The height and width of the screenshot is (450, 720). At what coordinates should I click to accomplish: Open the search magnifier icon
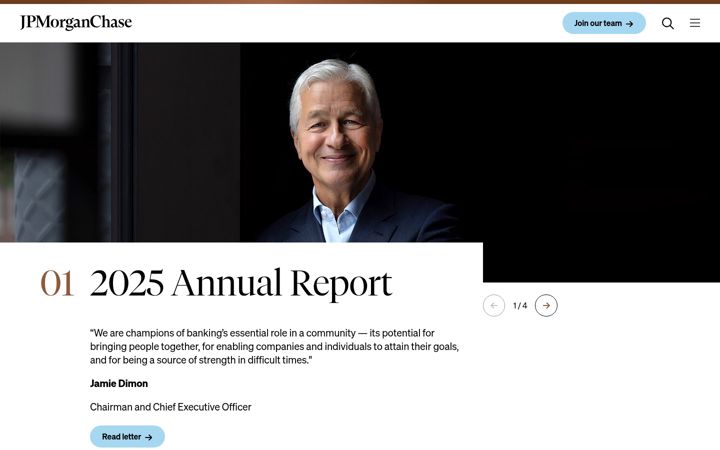pos(668,23)
